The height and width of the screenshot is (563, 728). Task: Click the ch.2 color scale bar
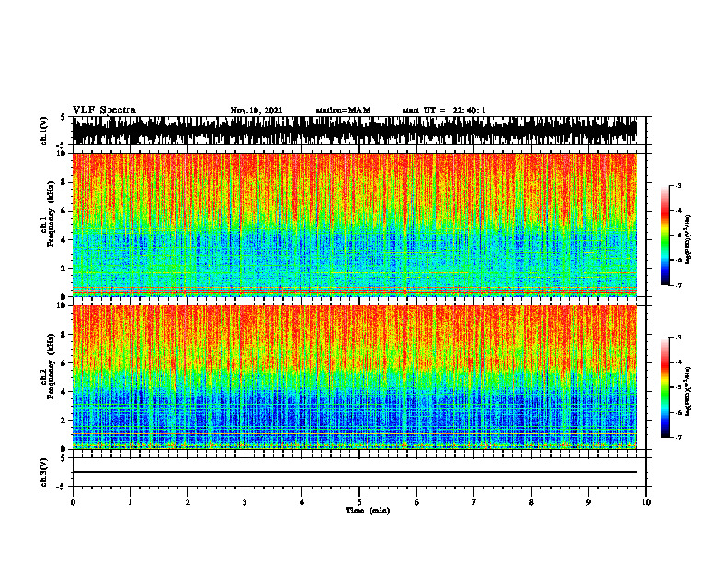[x=665, y=387]
